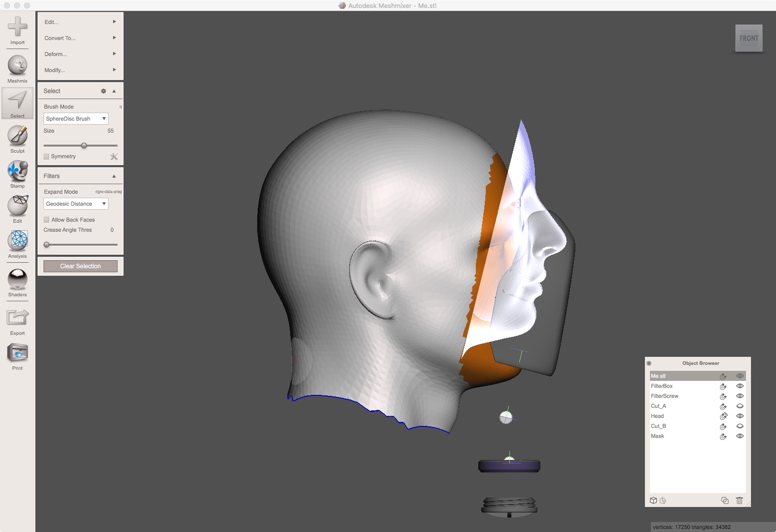
Task: Hide the Mask object
Action: (x=740, y=436)
